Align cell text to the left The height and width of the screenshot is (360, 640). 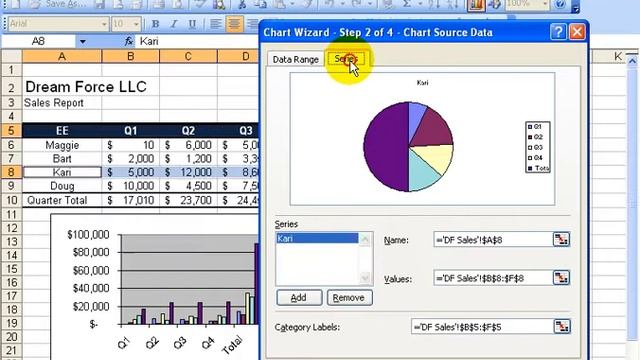(216, 24)
